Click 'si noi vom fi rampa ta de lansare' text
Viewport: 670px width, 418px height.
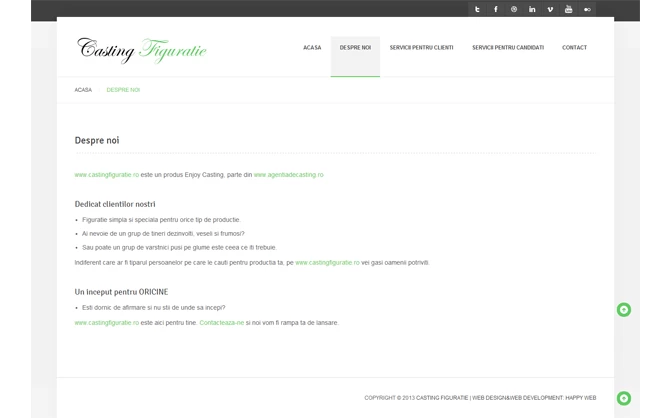[x=292, y=323]
